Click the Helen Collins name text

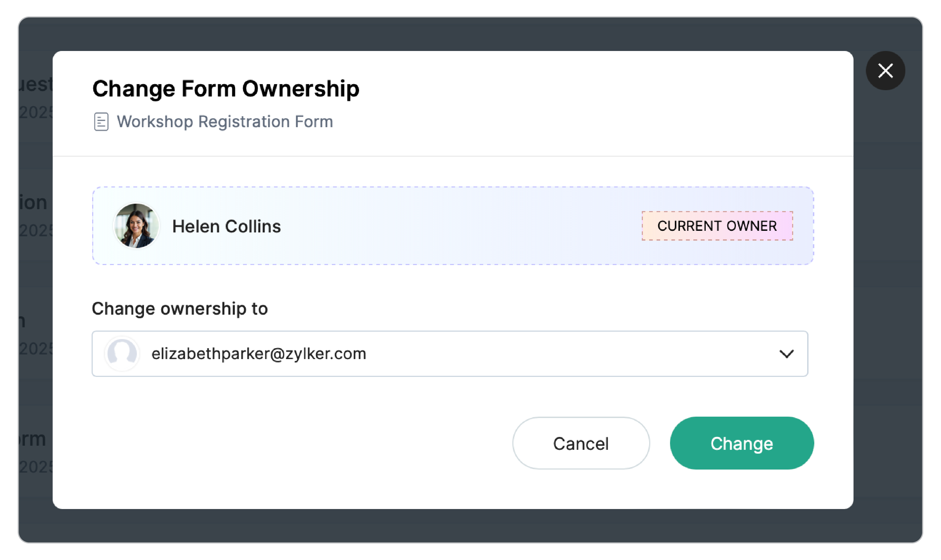click(226, 226)
